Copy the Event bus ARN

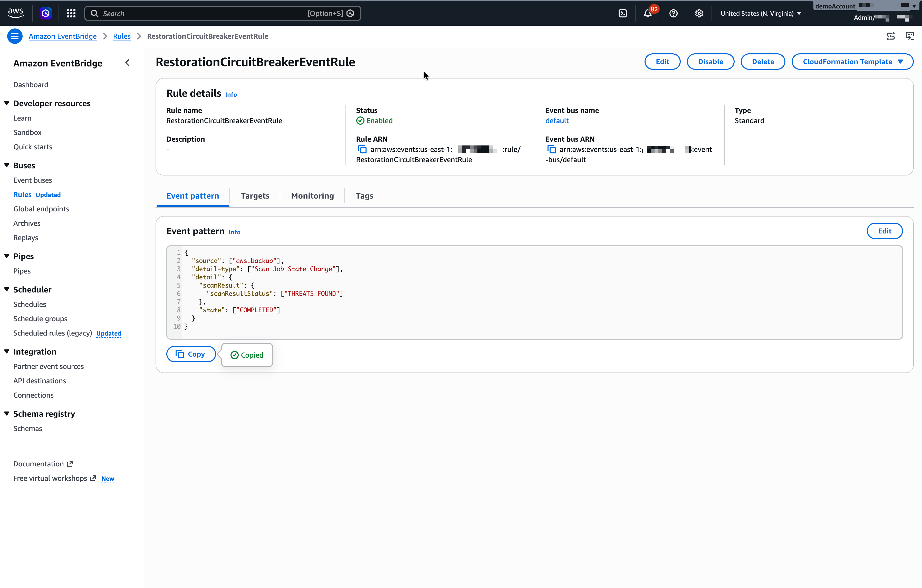click(551, 149)
